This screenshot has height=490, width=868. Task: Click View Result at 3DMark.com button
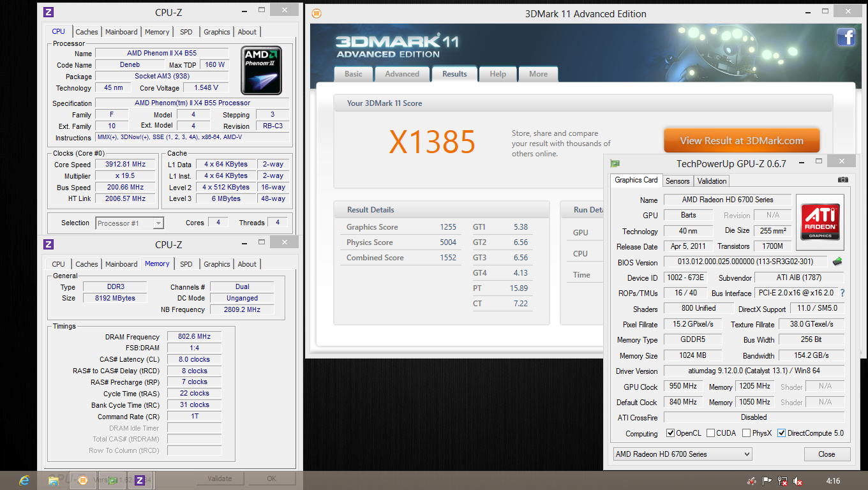tap(742, 141)
